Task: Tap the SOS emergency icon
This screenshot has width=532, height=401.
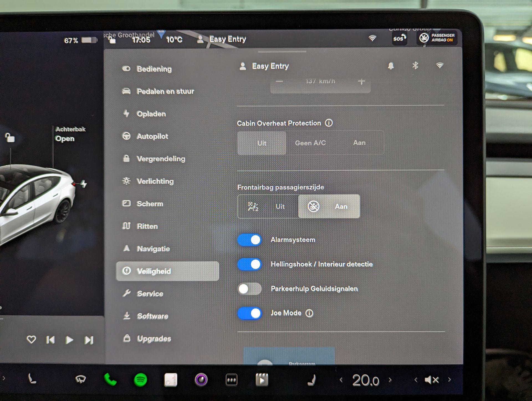Action: tap(399, 38)
